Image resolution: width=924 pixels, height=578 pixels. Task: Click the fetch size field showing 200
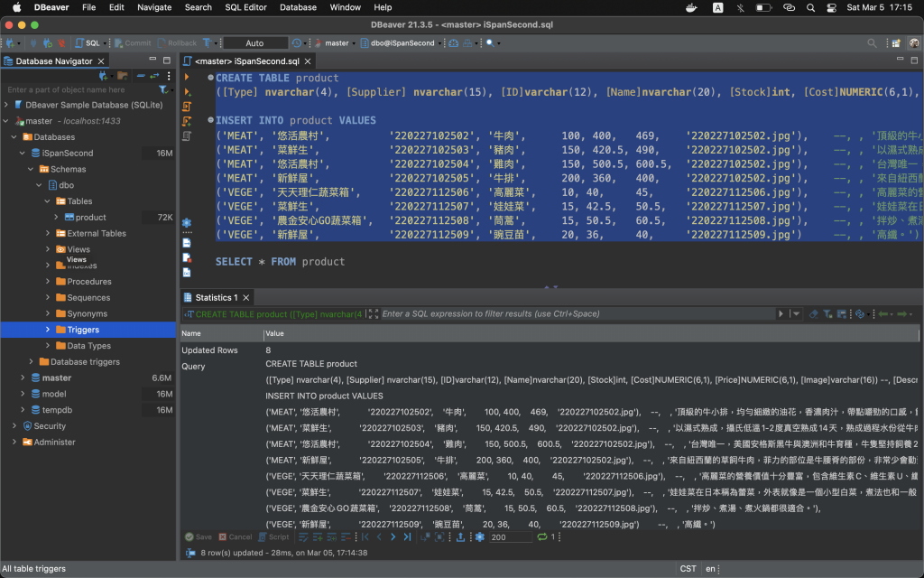510,536
